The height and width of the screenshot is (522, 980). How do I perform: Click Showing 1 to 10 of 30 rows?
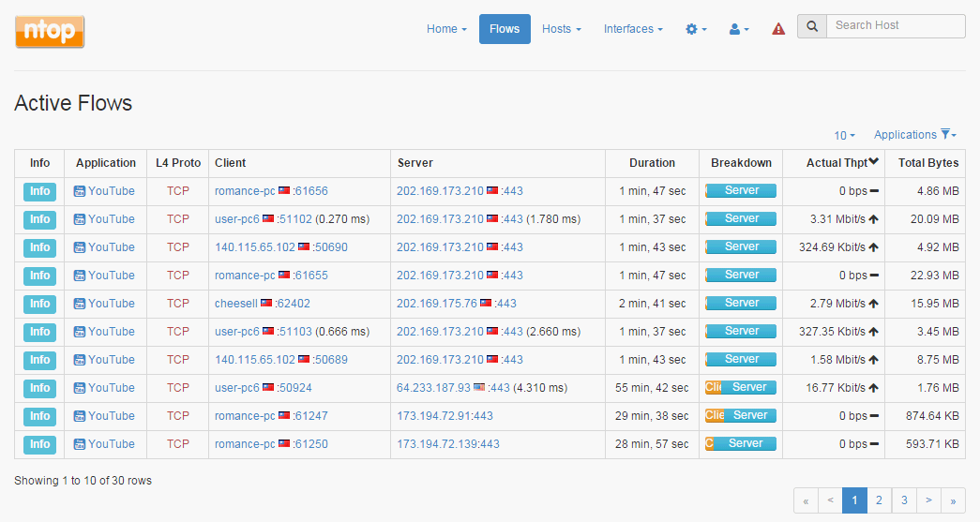click(x=83, y=481)
